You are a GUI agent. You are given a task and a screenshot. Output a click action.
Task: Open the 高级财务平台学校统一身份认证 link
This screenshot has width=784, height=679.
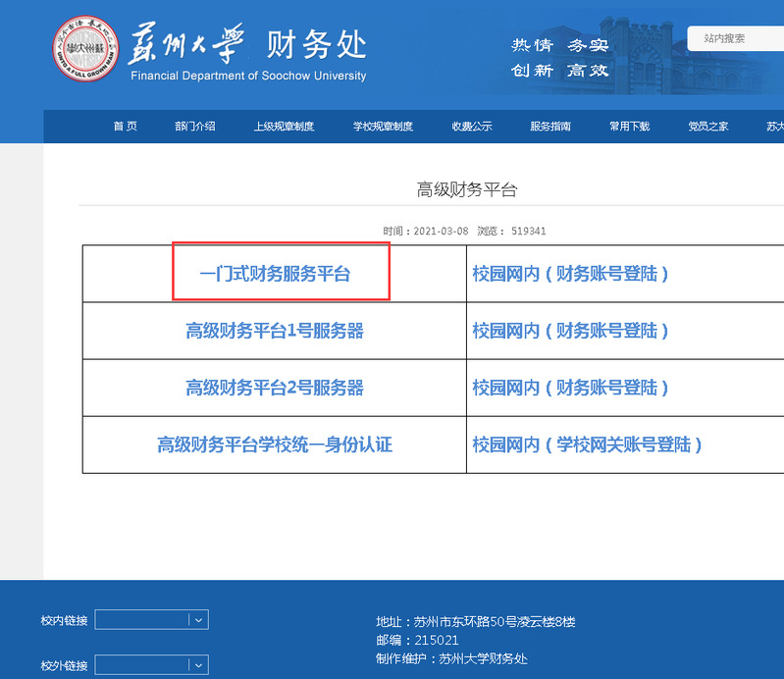tap(275, 444)
